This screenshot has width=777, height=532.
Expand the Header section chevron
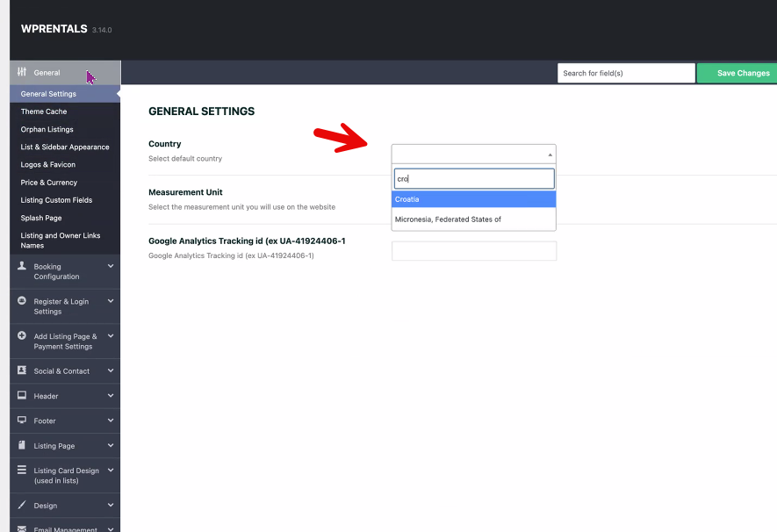click(x=111, y=395)
